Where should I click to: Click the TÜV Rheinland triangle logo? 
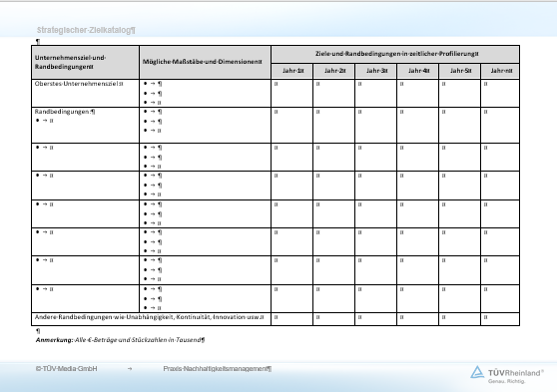(477, 372)
